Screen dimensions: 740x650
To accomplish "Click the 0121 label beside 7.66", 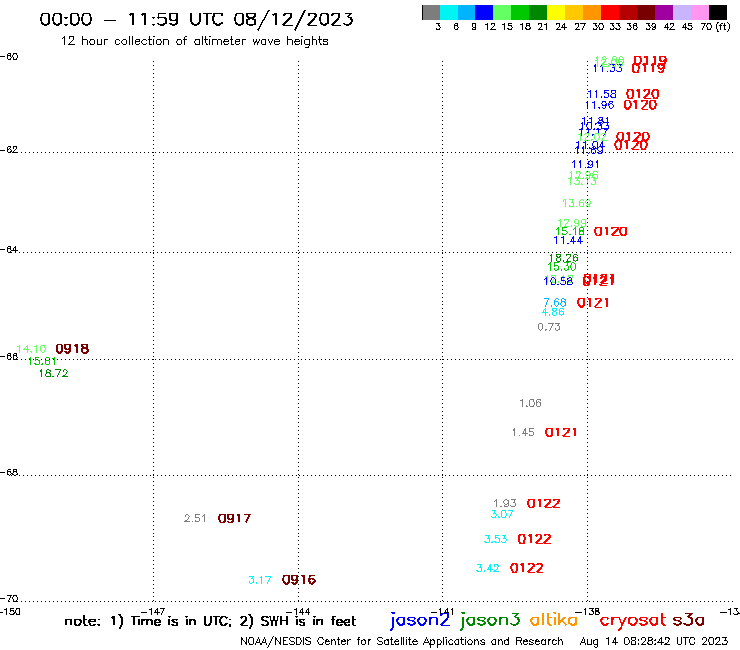I will 593,303.
